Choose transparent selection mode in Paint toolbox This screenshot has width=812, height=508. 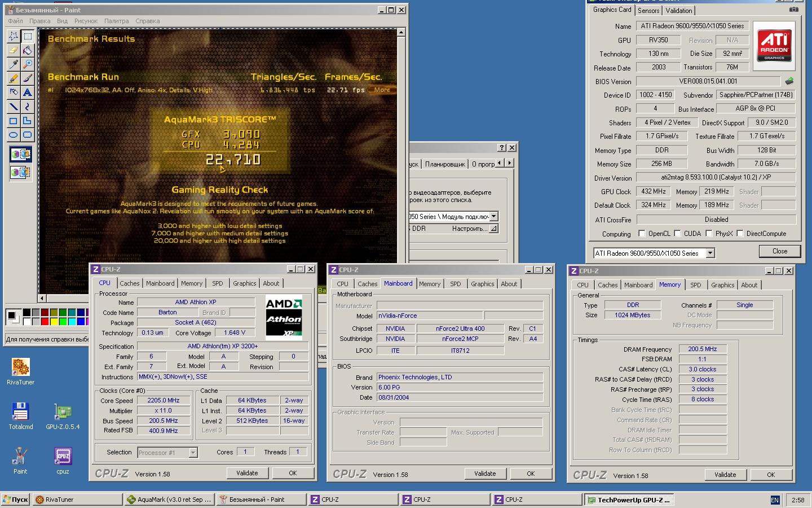click(21, 172)
